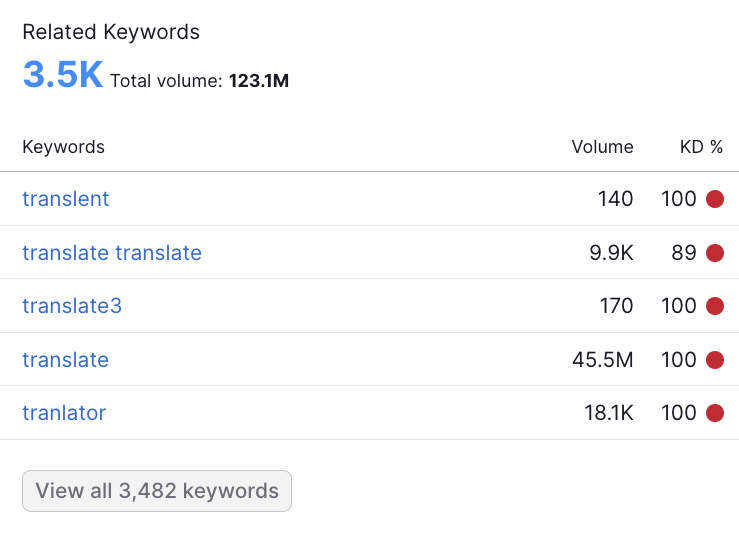Click the Keywords column header
Image resolution: width=739 pixels, height=542 pixels.
64,147
